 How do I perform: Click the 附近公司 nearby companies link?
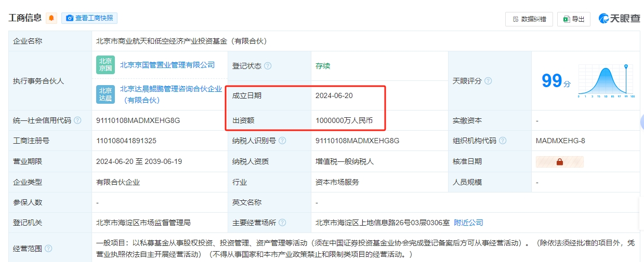pos(468,223)
